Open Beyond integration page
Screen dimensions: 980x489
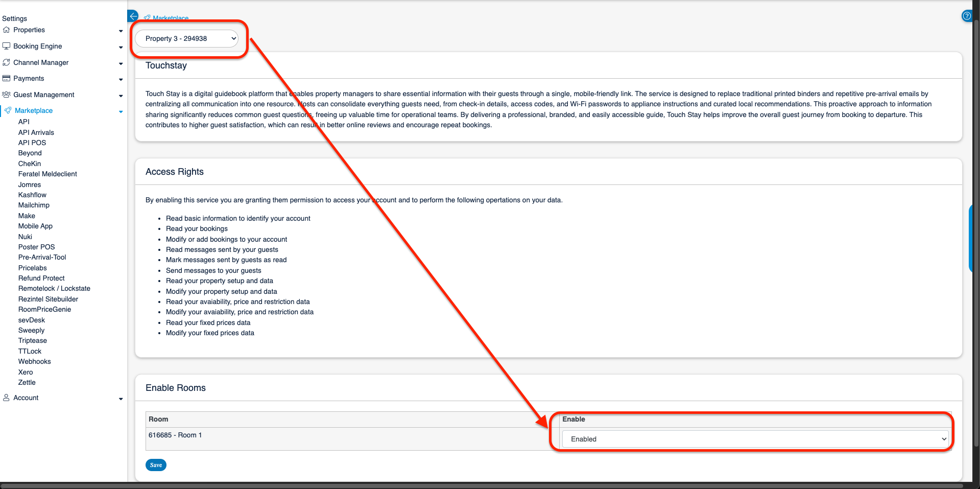[30, 153]
